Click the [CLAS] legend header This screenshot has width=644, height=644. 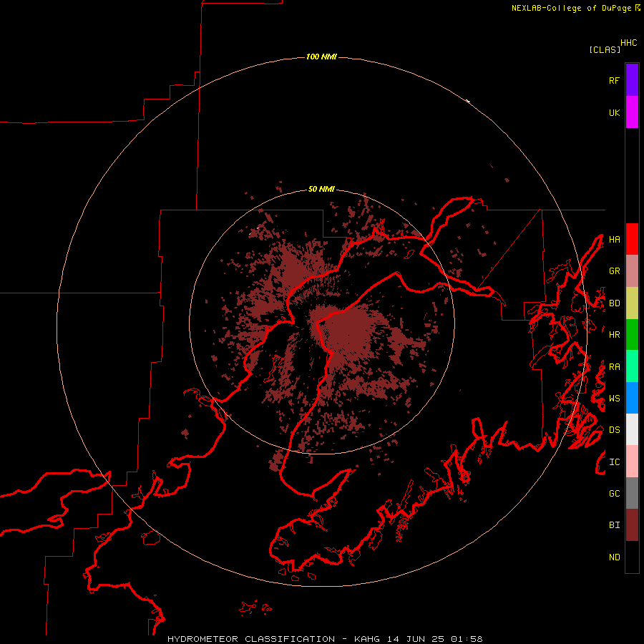click(605, 49)
